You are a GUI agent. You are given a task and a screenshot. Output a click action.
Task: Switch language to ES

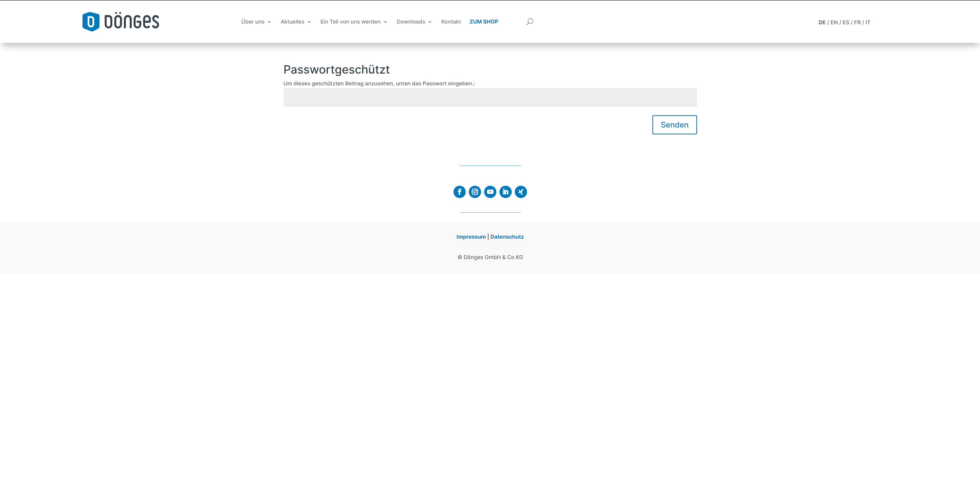(x=846, y=22)
